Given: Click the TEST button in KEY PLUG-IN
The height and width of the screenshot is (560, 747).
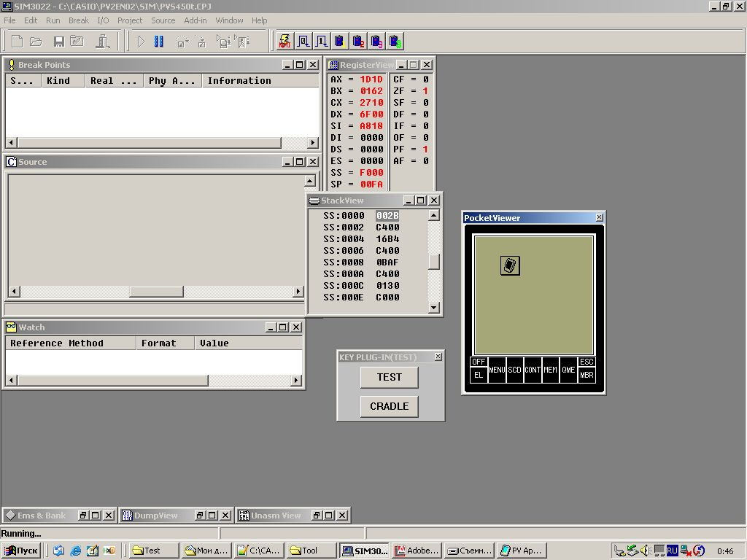Looking at the screenshot, I should [390, 377].
